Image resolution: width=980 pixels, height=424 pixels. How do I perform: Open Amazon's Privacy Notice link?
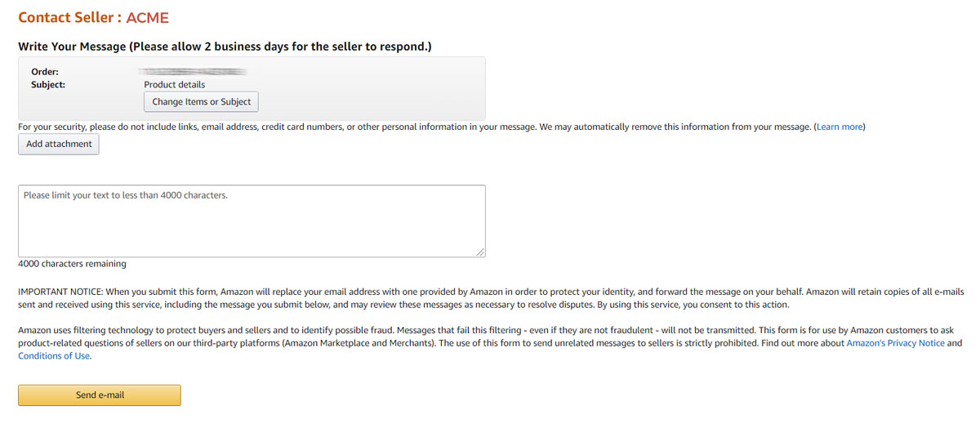tap(895, 343)
